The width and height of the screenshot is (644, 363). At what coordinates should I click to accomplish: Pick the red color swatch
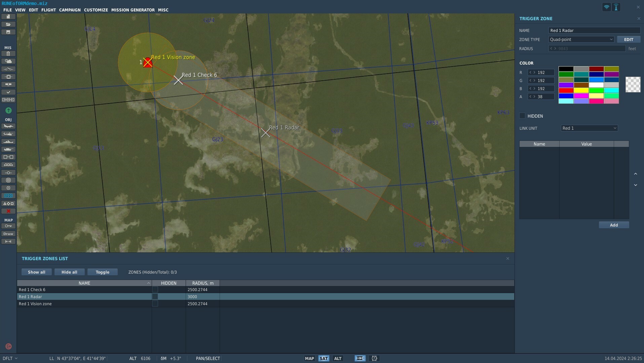pyautogui.click(x=566, y=90)
